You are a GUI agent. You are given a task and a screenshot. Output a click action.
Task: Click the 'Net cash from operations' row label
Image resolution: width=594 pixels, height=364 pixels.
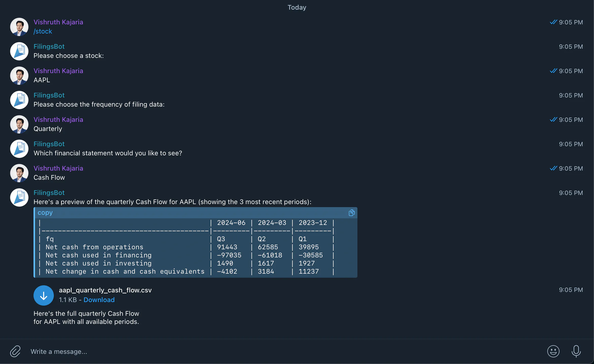pyautogui.click(x=94, y=247)
